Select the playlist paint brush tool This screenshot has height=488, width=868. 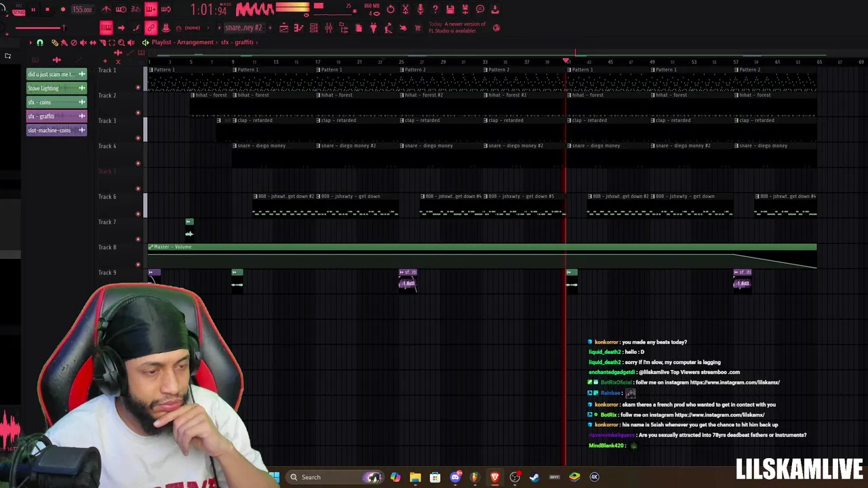[x=64, y=43]
